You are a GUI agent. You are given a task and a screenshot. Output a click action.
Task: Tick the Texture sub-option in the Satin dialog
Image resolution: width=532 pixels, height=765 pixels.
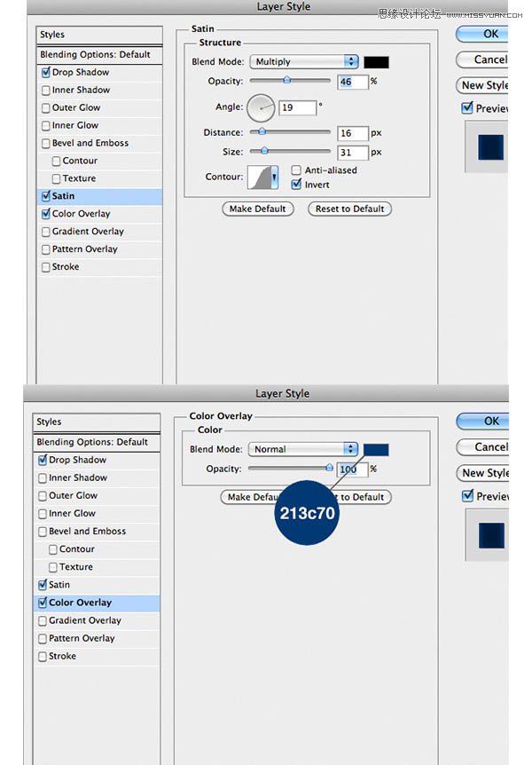point(56,178)
